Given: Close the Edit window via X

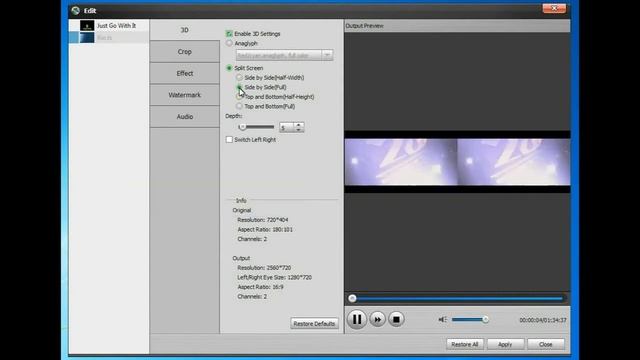Looking at the screenshot, I should point(554,9).
